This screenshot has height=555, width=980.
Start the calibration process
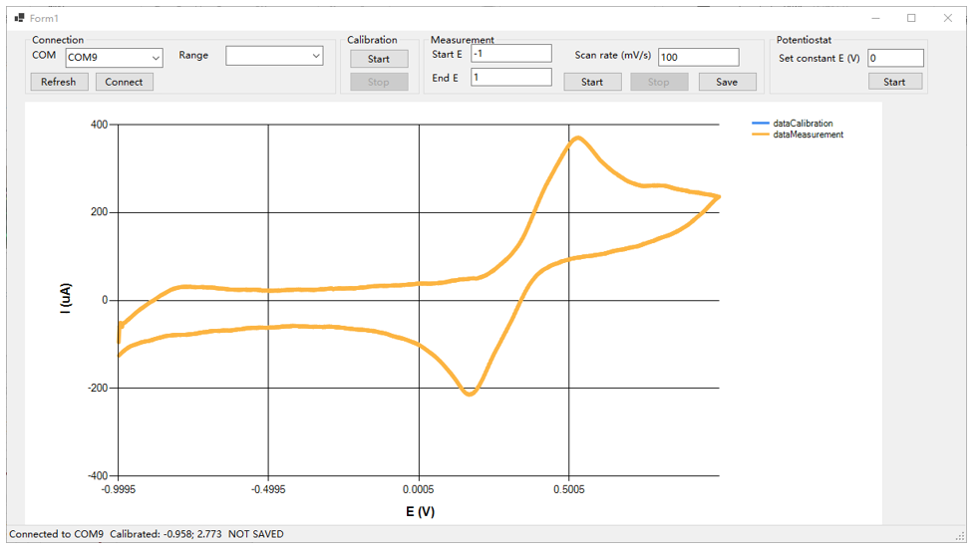(379, 59)
